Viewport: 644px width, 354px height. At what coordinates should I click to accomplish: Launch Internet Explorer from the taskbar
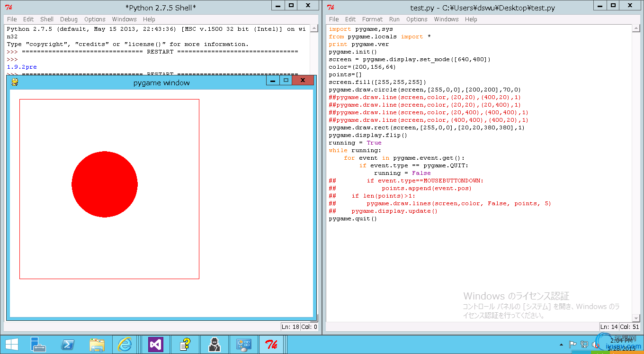[125, 345]
